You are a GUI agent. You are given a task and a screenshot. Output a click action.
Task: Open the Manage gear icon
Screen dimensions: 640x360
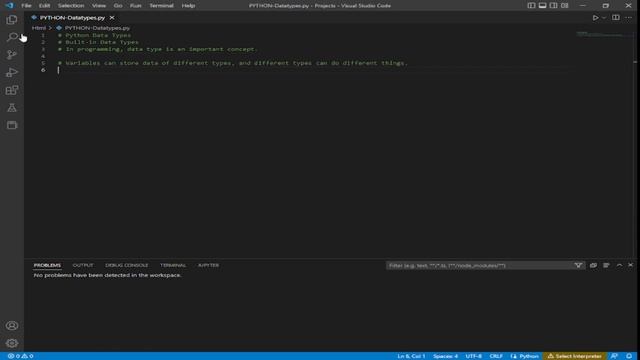point(12,343)
